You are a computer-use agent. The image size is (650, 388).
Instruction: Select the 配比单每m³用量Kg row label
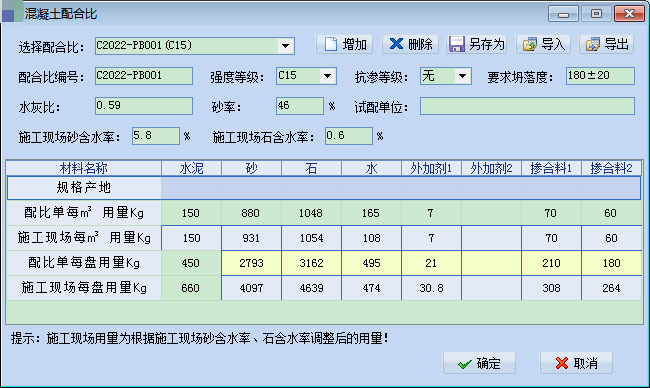coord(84,213)
